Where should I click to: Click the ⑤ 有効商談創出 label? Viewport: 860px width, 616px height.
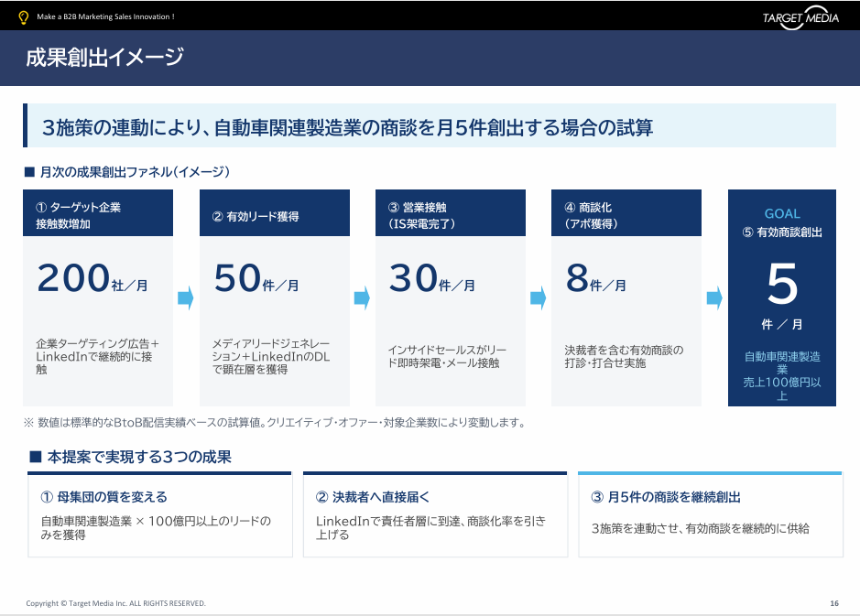(x=782, y=232)
